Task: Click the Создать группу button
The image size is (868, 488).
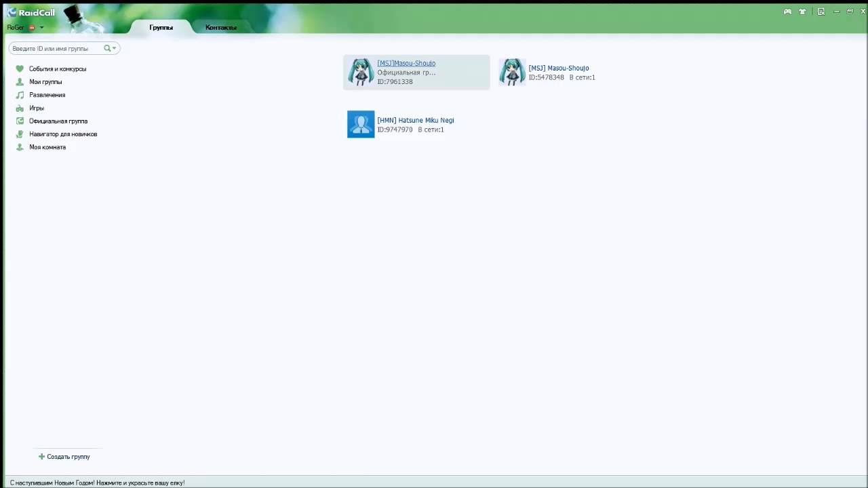Action: click(x=64, y=457)
